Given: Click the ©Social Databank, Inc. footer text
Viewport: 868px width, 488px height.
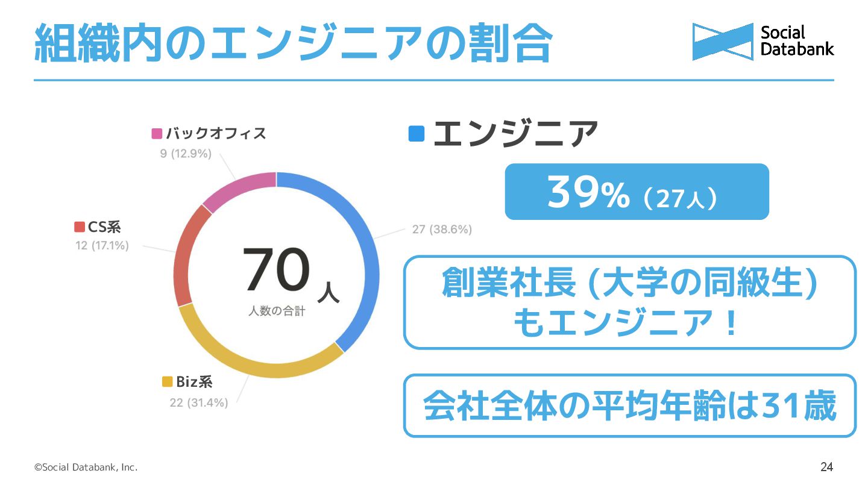Looking at the screenshot, I should (86, 468).
